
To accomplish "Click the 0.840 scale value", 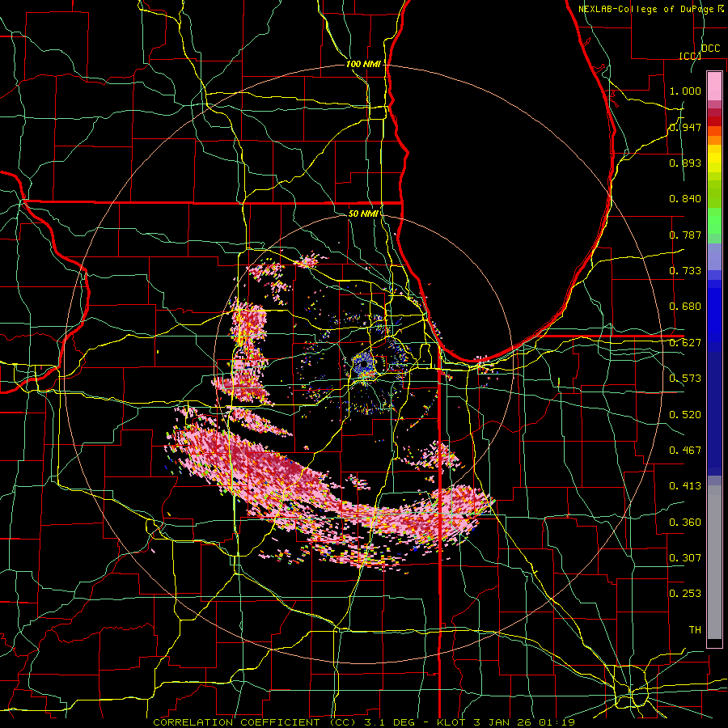I will 685,199.
